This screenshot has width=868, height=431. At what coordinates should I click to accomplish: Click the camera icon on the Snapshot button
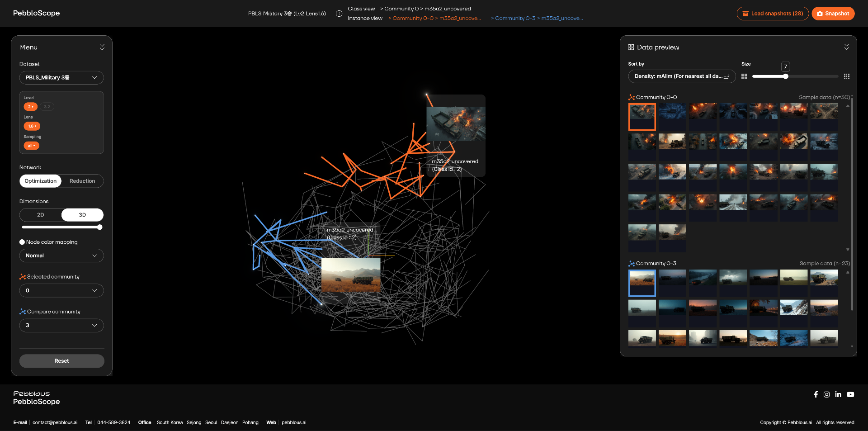coord(820,14)
